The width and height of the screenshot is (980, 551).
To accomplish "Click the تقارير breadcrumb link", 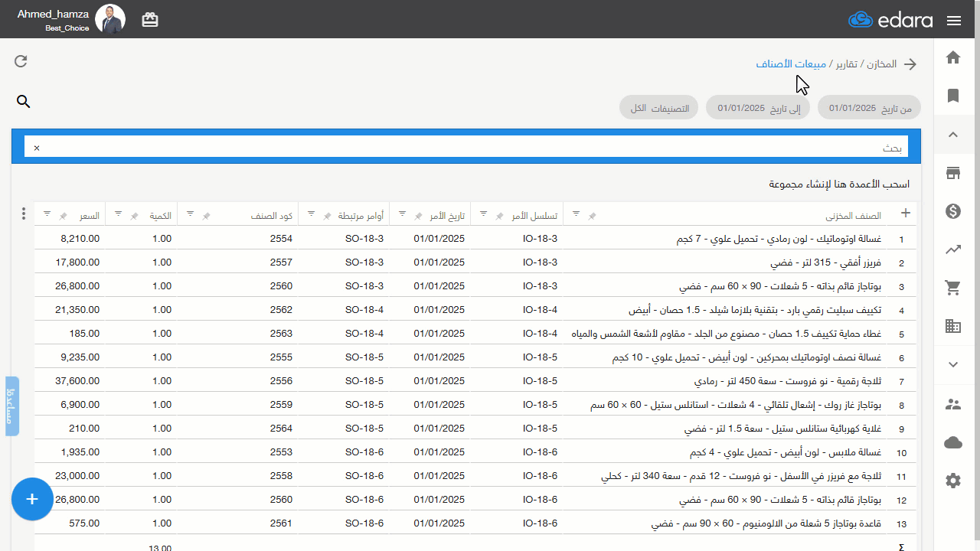I will pos(846,64).
